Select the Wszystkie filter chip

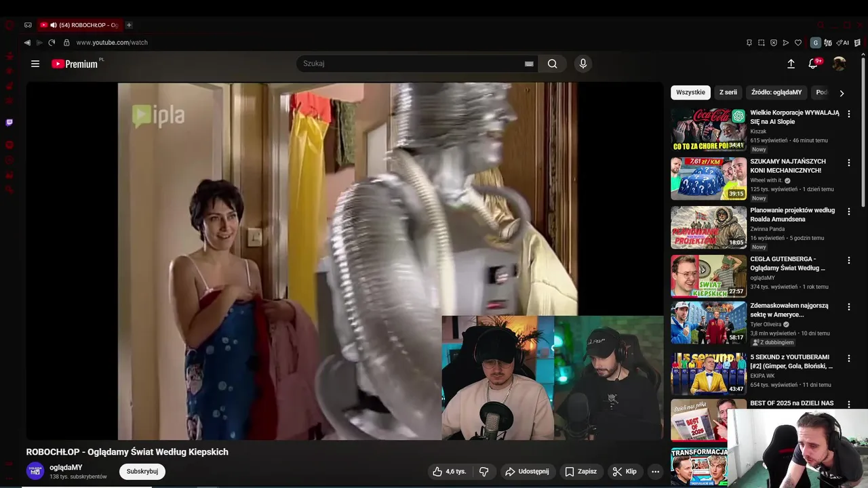point(690,92)
